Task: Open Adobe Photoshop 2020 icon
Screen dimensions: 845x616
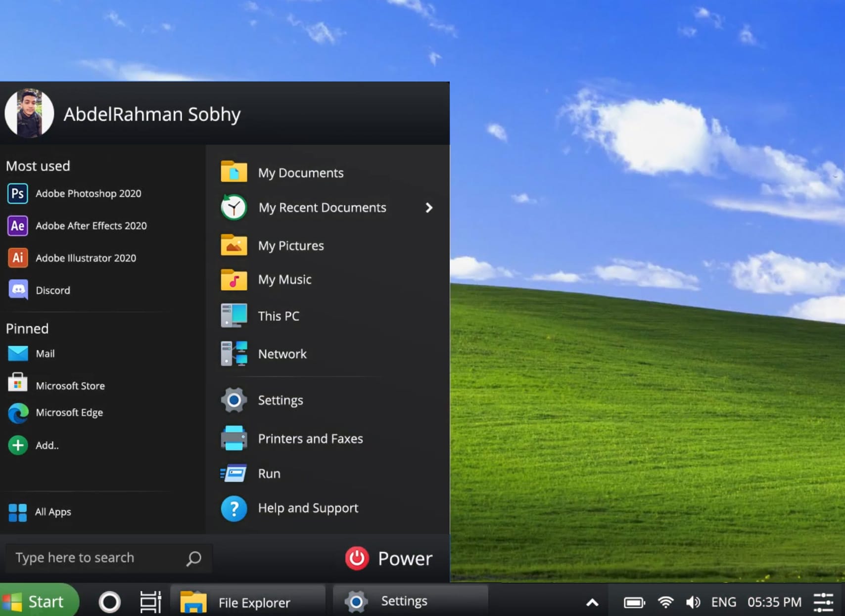Action: tap(18, 193)
